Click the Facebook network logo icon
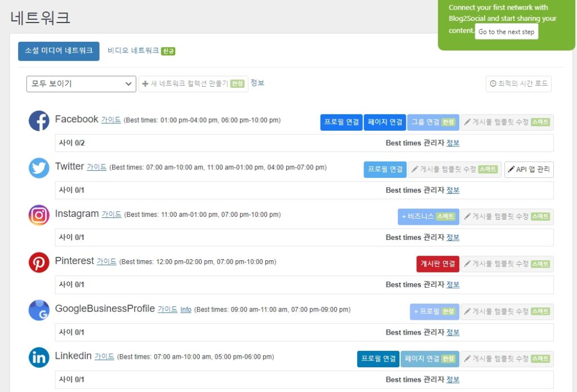The width and height of the screenshot is (577, 392). 39,121
